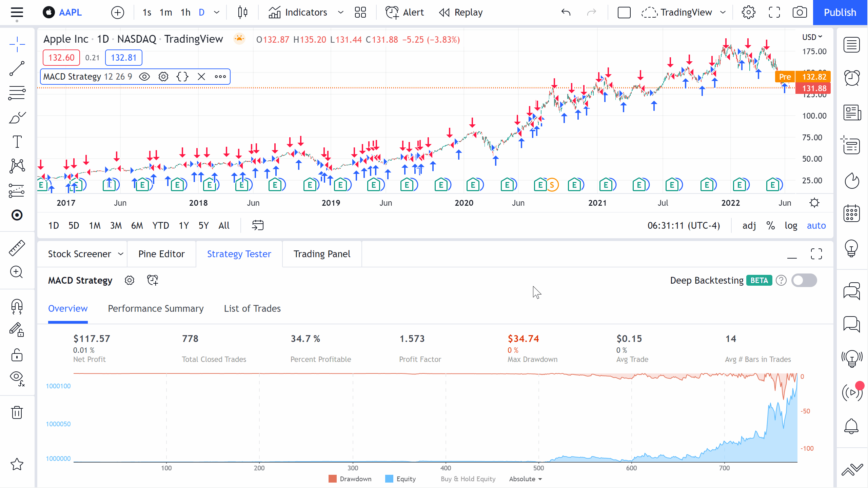The height and width of the screenshot is (488, 868).
Task: Open the timeframe dropdown arrow
Action: point(217,12)
